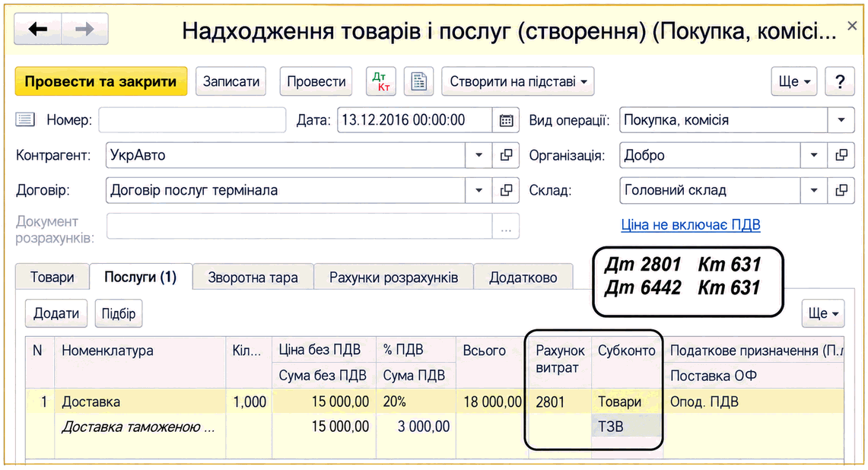Click the Провести button
868x470 pixels.
click(316, 81)
